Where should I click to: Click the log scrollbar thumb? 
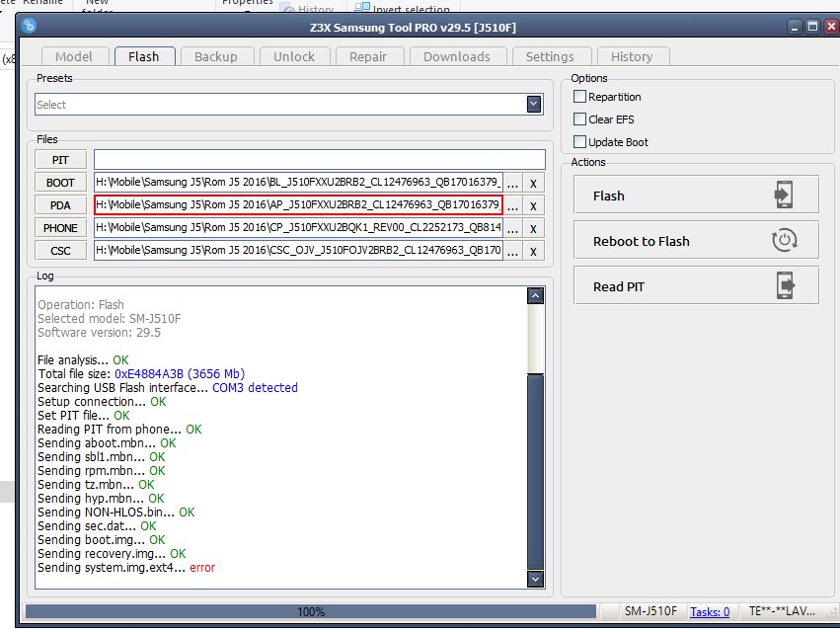tap(536, 470)
